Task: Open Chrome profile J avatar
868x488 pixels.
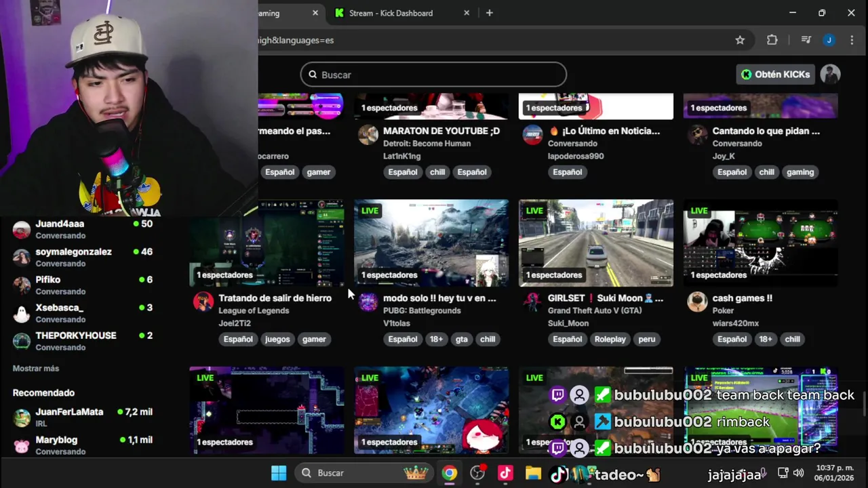Action: click(x=829, y=40)
